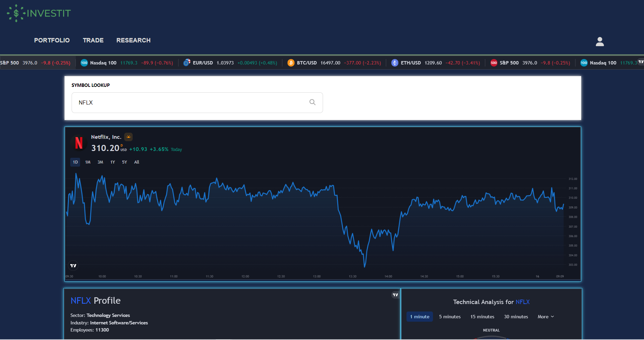Select the 5Y timeframe
This screenshot has height=340, width=644.
point(124,162)
